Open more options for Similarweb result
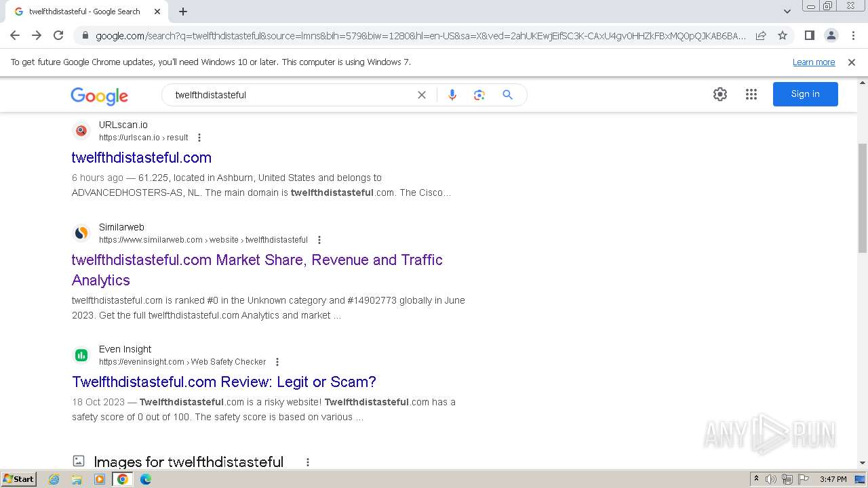This screenshot has width=868, height=488. click(x=319, y=240)
